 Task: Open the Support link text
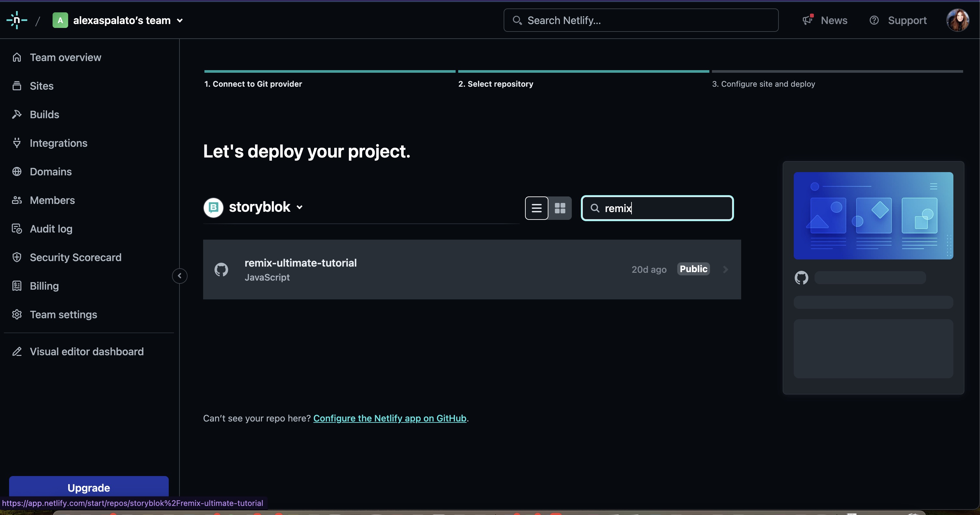[907, 20]
